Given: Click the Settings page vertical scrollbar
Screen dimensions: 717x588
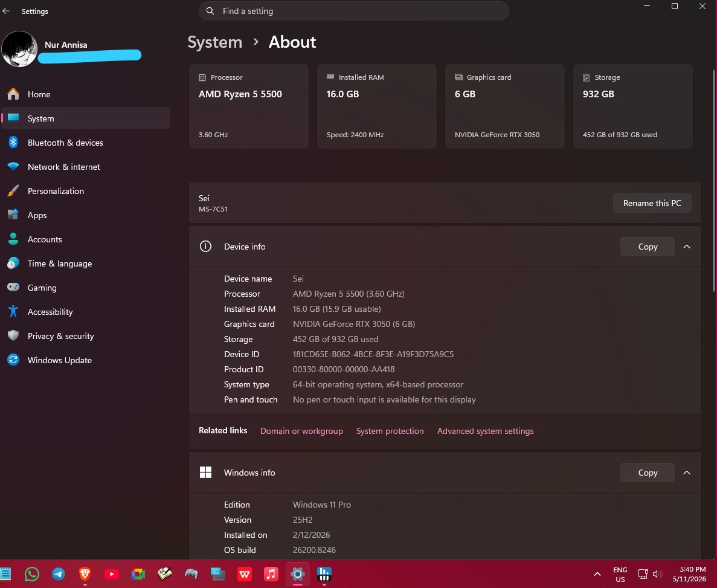Looking at the screenshot, I should 714,181.
